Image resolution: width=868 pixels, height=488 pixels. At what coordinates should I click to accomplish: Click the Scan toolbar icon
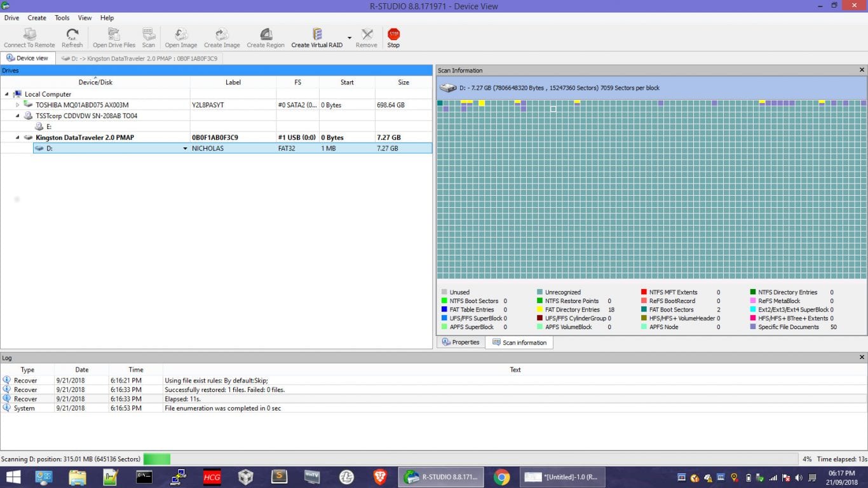pyautogui.click(x=148, y=35)
